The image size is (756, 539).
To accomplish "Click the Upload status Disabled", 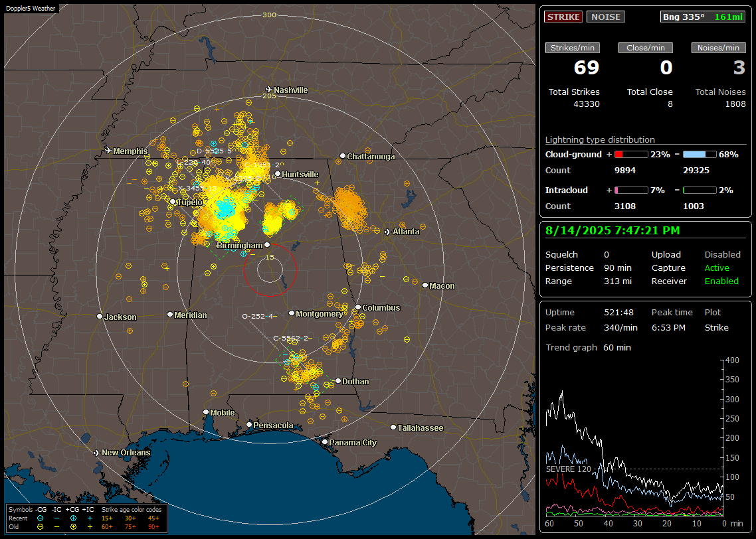I will pyautogui.click(x=722, y=255).
